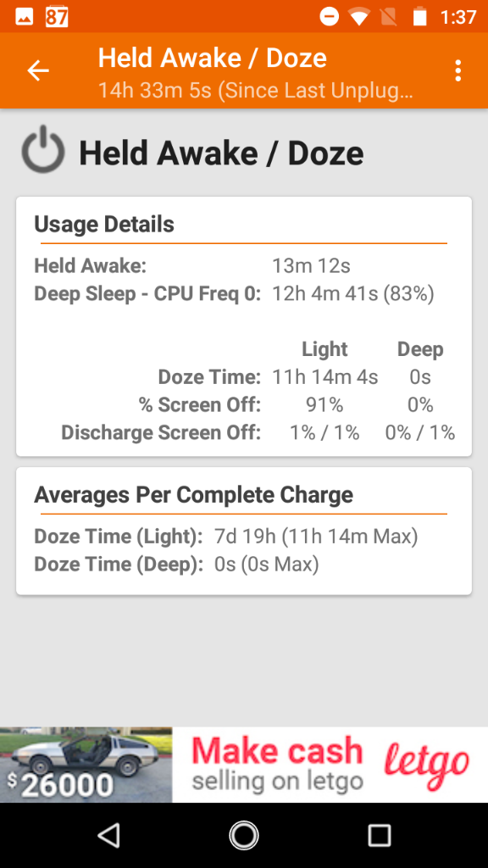Image resolution: width=488 pixels, height=868 pixels.
Task: Tap the 87 battery level notification icon
Action: point(57,17)
